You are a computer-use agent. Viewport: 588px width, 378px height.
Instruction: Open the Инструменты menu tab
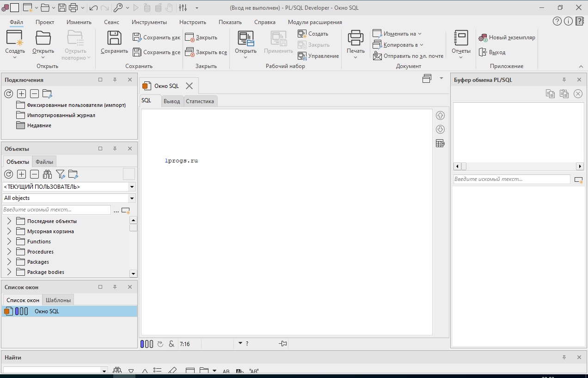[x=149, y=22]
